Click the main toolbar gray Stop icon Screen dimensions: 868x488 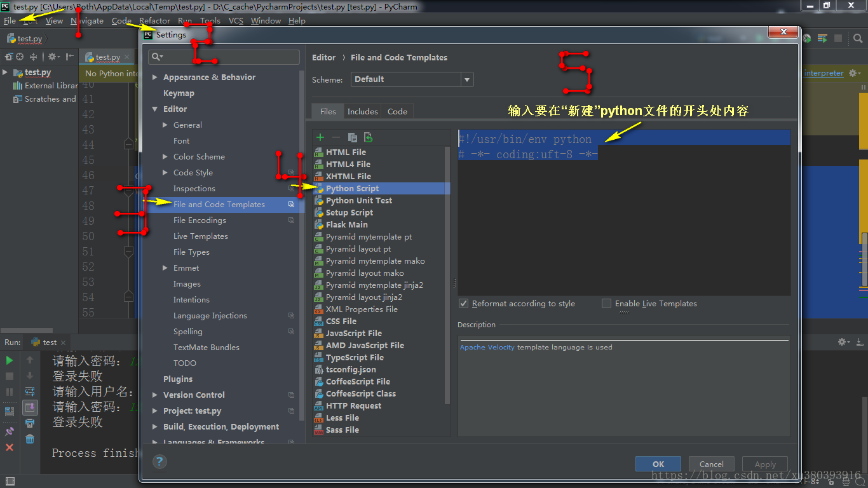(x=838, y=39)
